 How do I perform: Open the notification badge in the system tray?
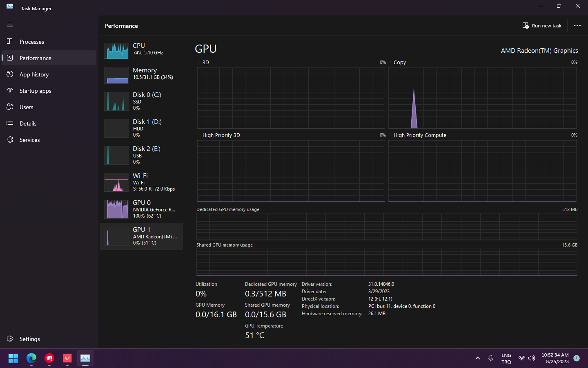click(x=577, y=358)
